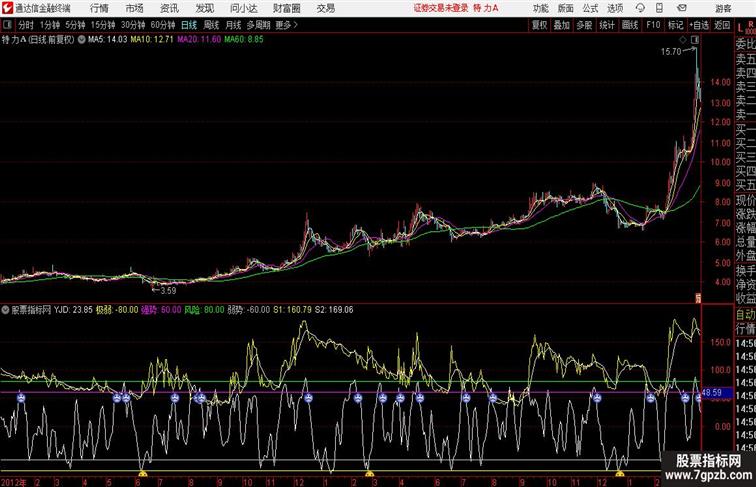The width and height of the screenshot is (756, 487).
Task: Open the customer service headset icon
Action: [640, 8]
